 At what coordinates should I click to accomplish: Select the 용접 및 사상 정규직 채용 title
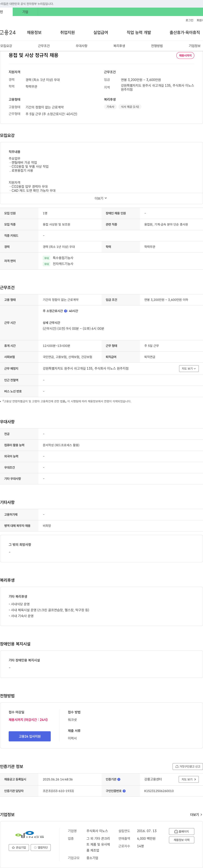(x=33, y=55)
